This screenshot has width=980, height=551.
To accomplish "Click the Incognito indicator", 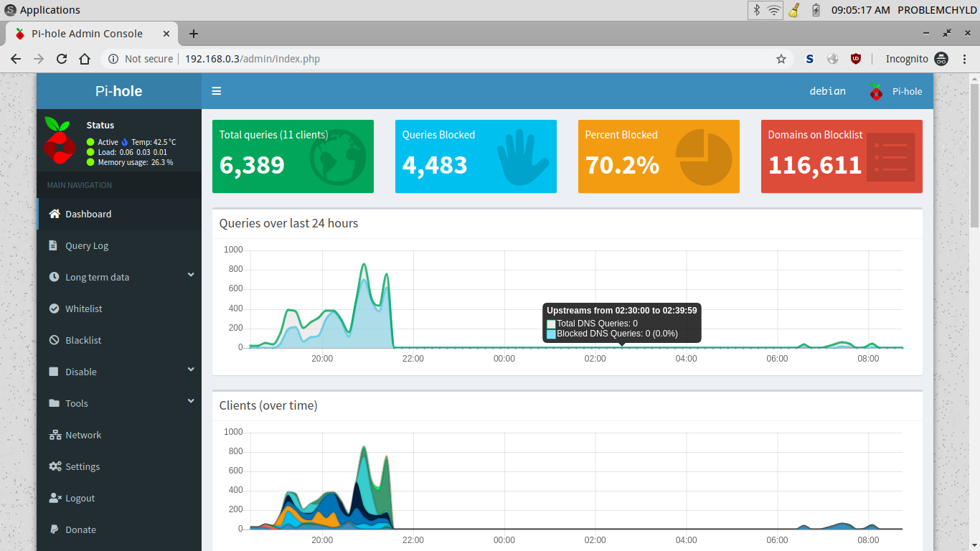I will point(917,59).
